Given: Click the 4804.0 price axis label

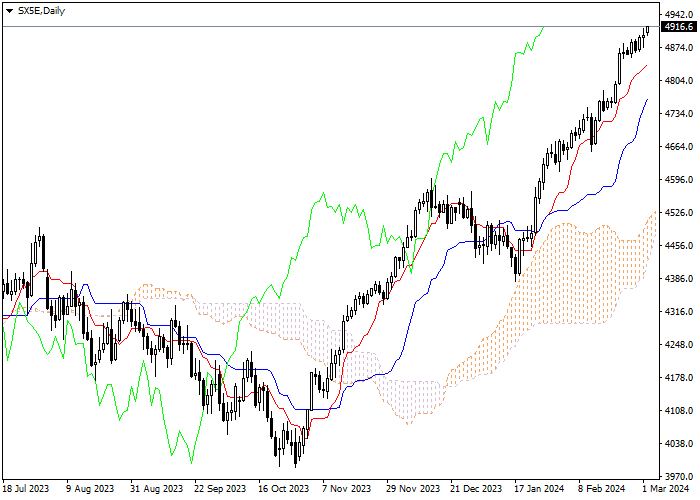Looking at the screenshot, I should [679, 80].
